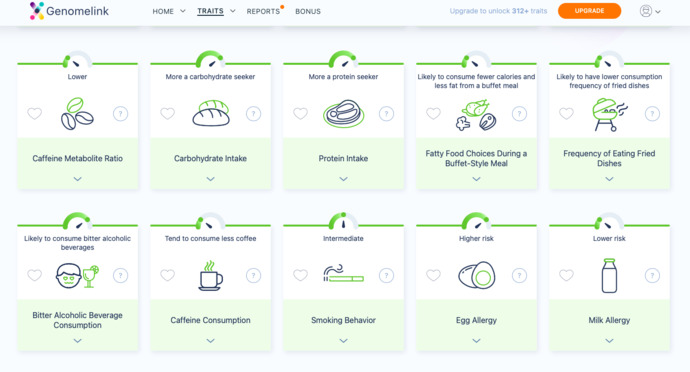This screenshot has height=372, width=690.
Task: Select the TRAITS menu item
Action: point(210,11)
